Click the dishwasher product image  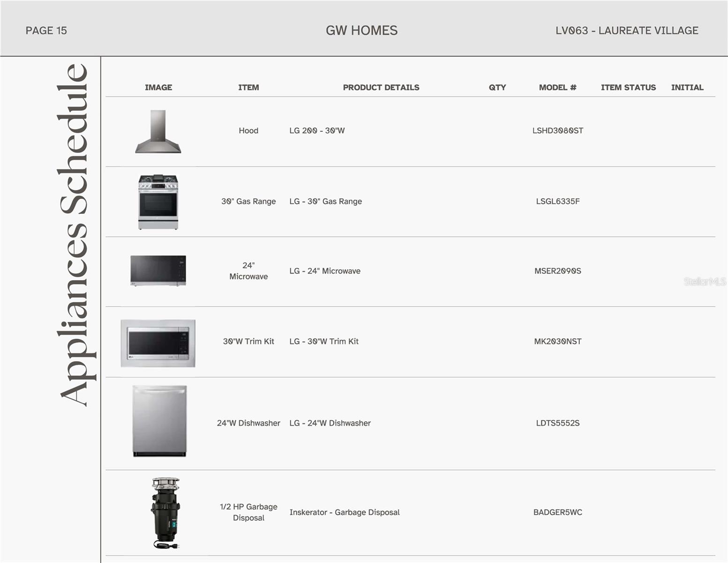[x=159, y=421]
